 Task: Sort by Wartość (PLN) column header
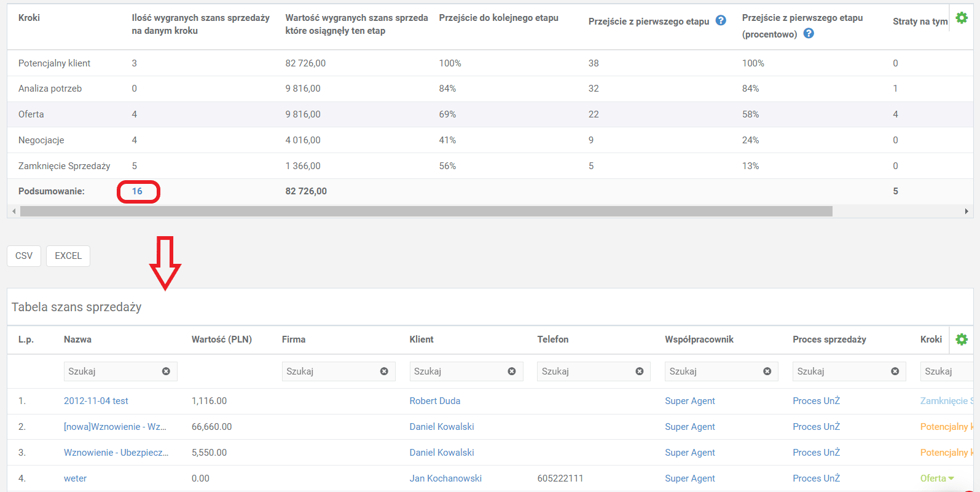click(221, 339)
